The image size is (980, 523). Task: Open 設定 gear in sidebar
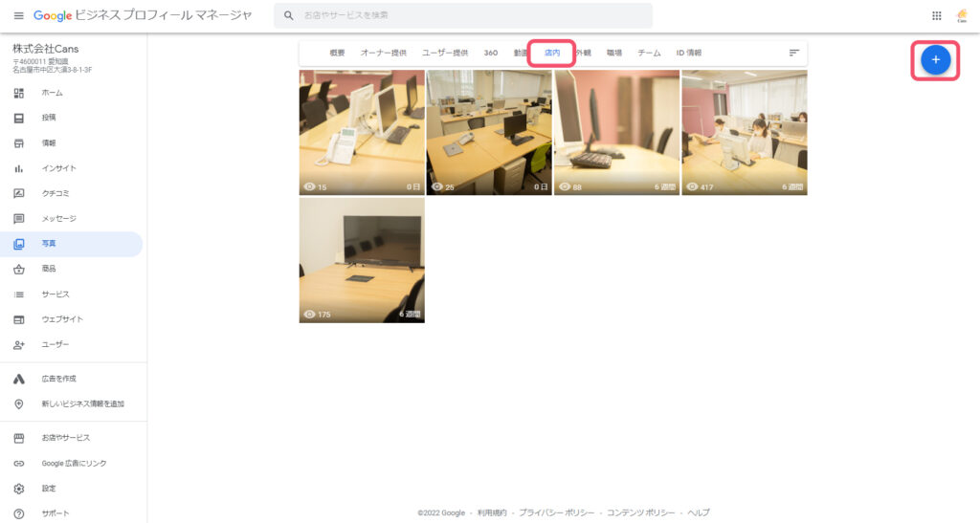click(x=18, y=489)
